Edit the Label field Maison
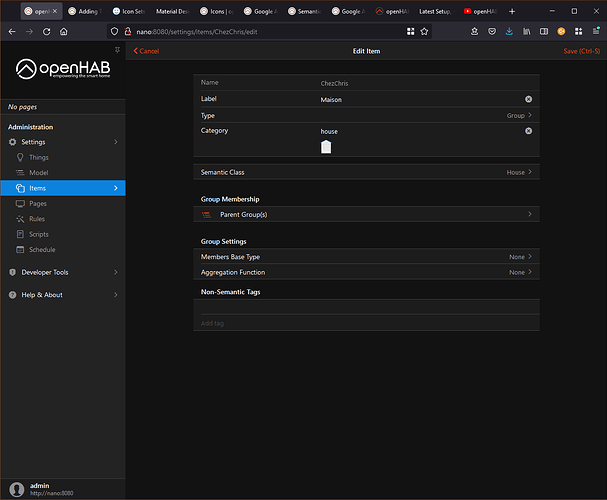607x500 pixels. (x=421, y=99)
